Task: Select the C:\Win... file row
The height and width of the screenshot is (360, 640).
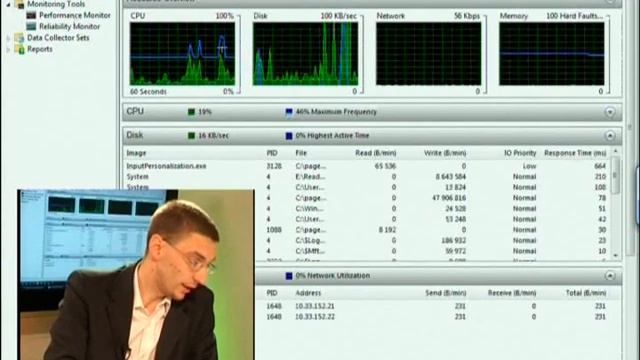Action: point(432,209)
